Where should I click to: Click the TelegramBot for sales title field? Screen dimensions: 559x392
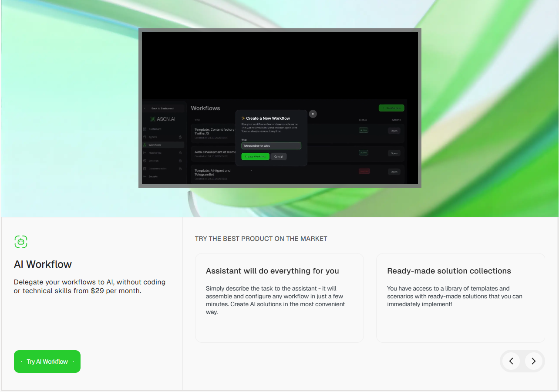coord(271,145)
